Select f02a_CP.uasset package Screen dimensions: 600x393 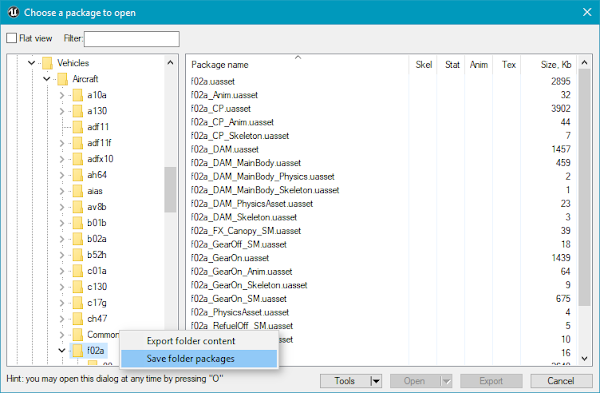(x=221, y=109)
